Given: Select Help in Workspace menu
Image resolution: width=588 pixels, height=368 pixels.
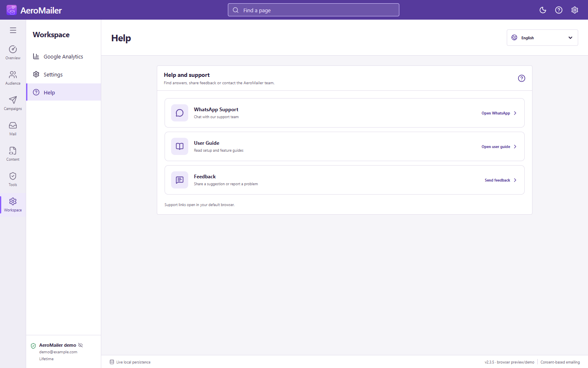Looking at the screenshot, I should pos(64,92).
